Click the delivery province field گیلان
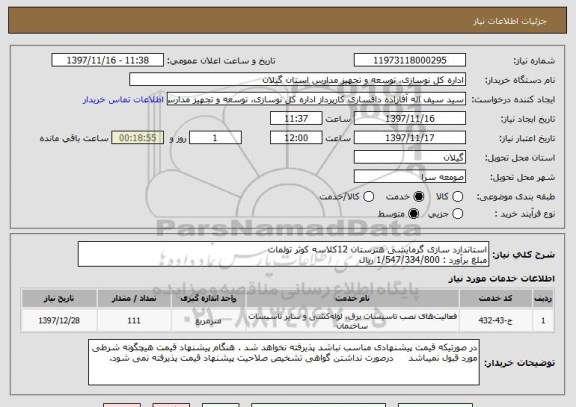Image resolution: width=576 pixels, height=407 pixels. click(410, 157)
